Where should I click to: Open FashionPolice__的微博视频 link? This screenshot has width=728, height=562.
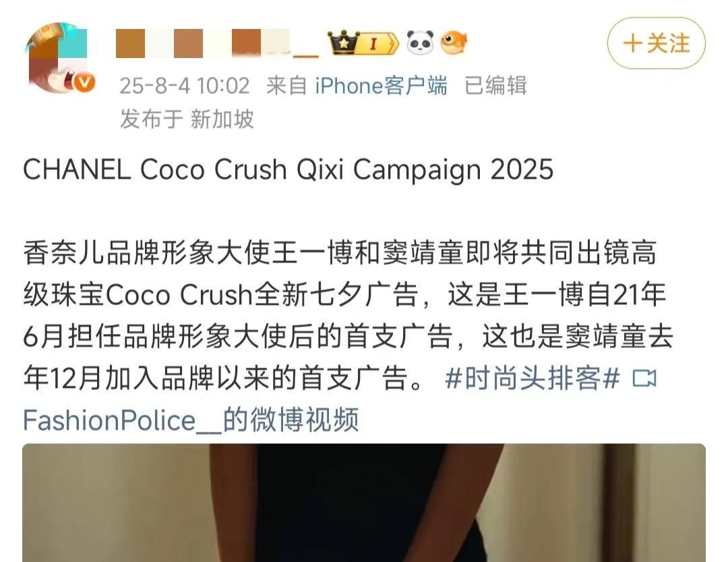click(x=191, y=420)
